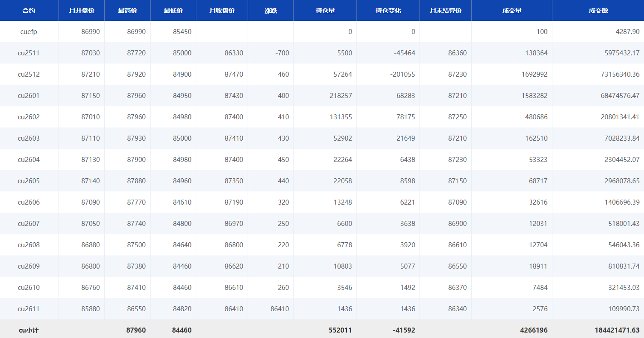The width and height of the screenshot is (644, 338).
Task: Click the 月收盘价 column header
Action: pos(222,10)
